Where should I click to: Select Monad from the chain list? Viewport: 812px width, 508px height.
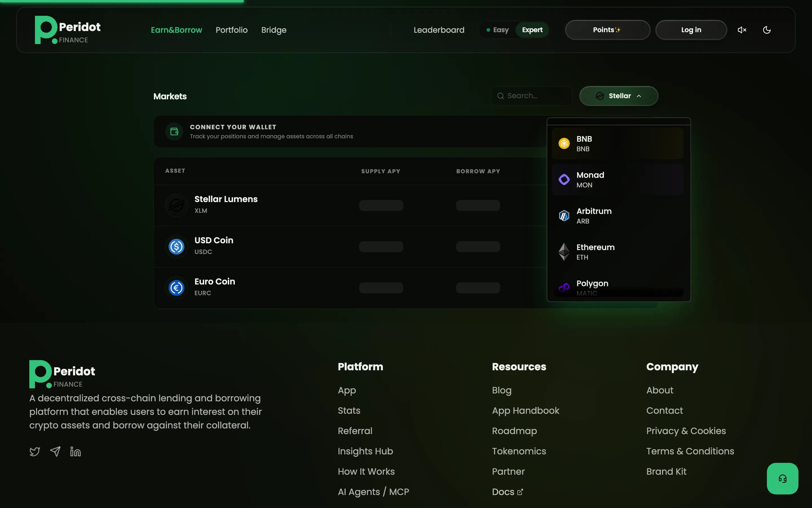point(618,179)
